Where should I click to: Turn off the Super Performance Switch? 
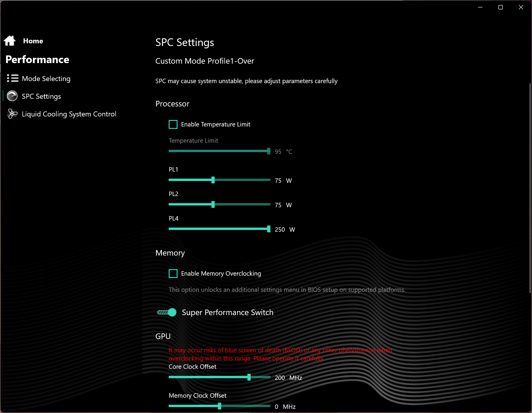click(167, 312)
